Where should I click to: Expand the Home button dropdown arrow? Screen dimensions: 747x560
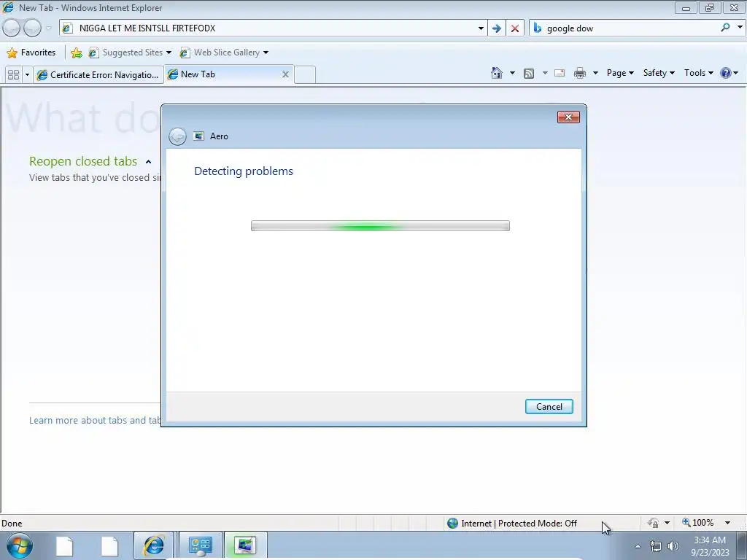pos(512,74)
